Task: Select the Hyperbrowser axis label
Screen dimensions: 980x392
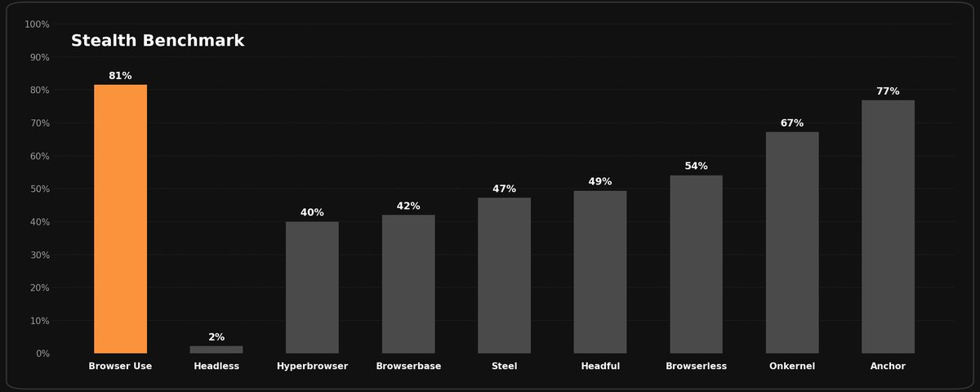Action: tap(312, 366)
